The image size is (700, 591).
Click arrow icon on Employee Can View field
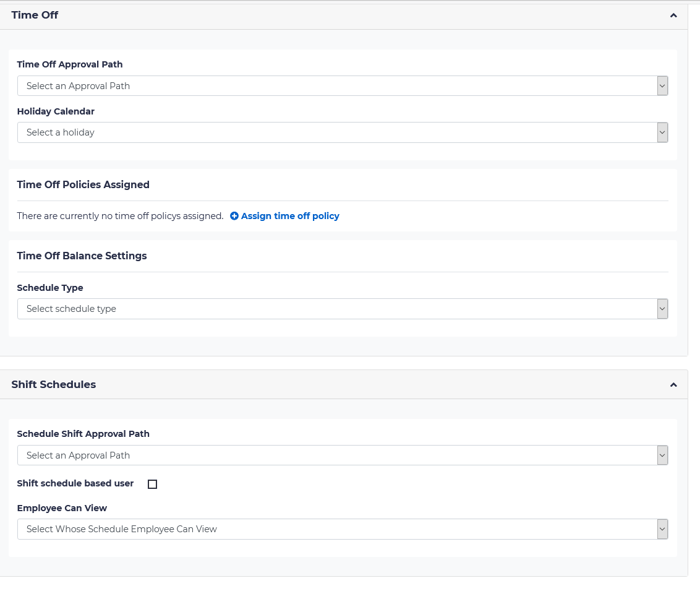click(662, 529)
